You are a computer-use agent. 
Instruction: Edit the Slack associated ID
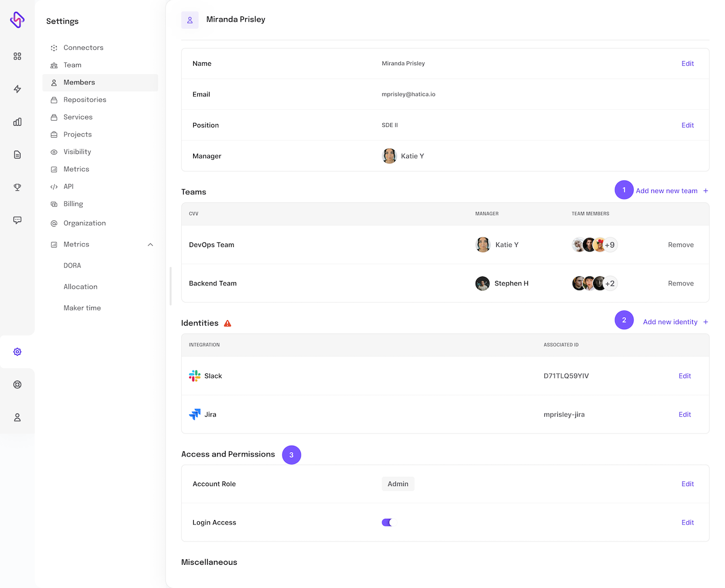coord(684,376)
